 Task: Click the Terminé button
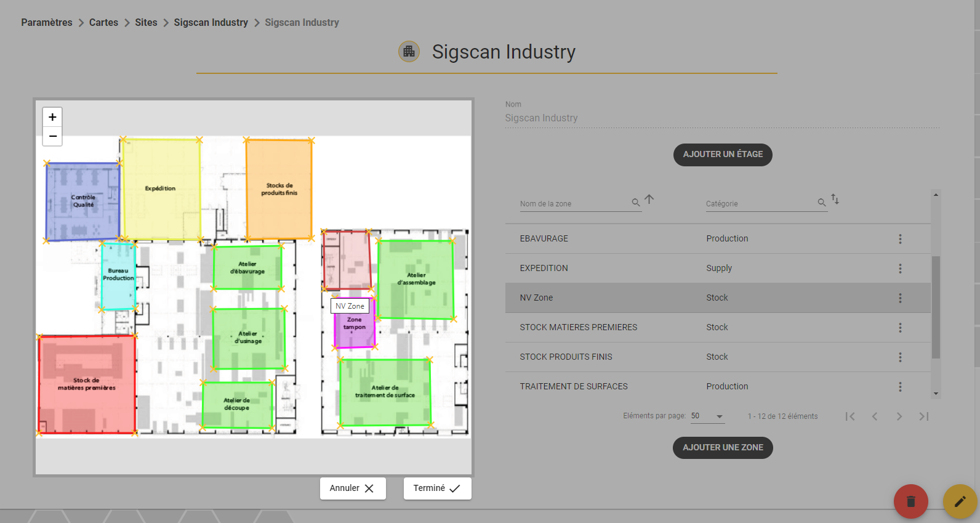coord(437,489)
